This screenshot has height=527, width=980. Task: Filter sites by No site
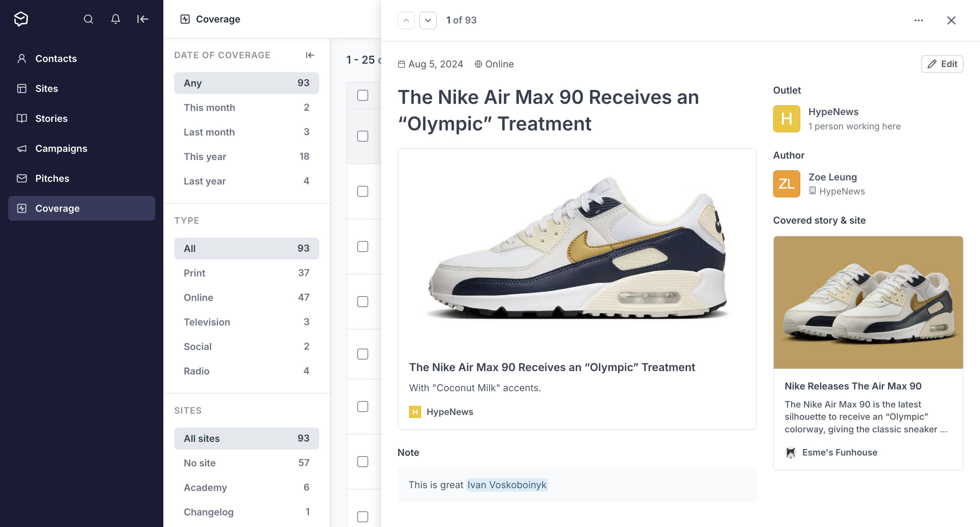(246, 463)
